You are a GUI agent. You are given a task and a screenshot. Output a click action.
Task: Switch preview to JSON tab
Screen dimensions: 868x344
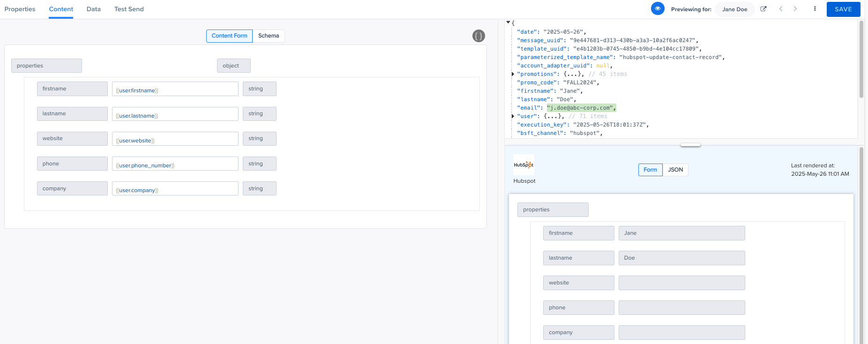click(675, 170)
